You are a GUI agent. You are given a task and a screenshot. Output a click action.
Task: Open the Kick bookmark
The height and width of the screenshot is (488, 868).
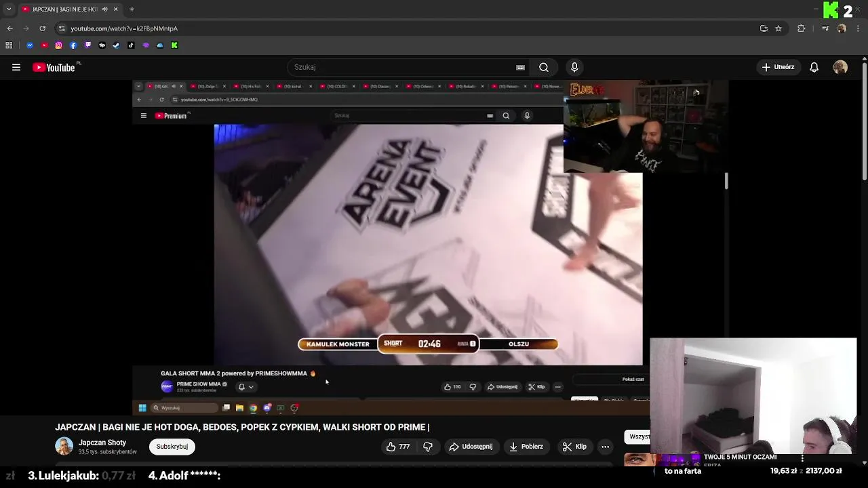(x=174, y=45)
